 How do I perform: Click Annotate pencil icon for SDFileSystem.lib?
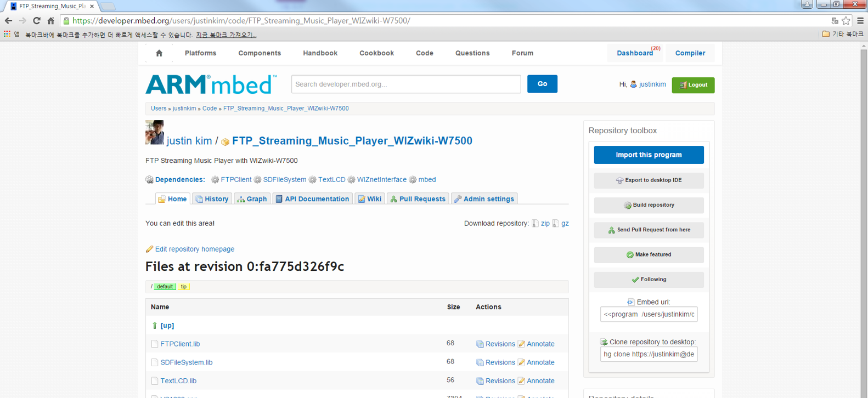tap(521, 362)
